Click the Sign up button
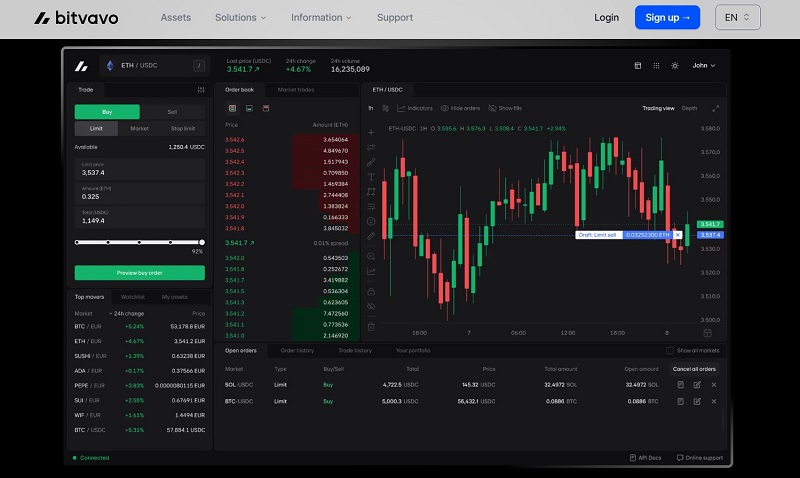 [667, 17]
